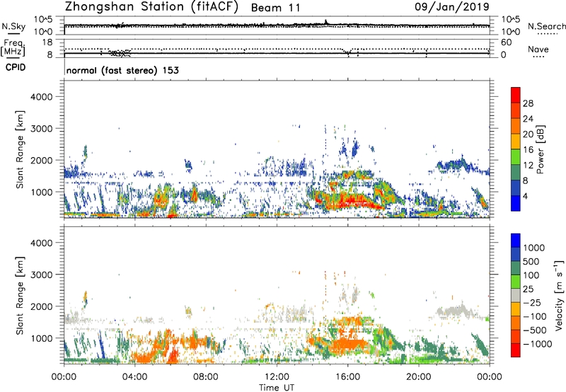Screen dimensions: 566x392
Task: Click the 18 tick on the Freq axis
Action: pyautogui.click(x=47, y=42)
